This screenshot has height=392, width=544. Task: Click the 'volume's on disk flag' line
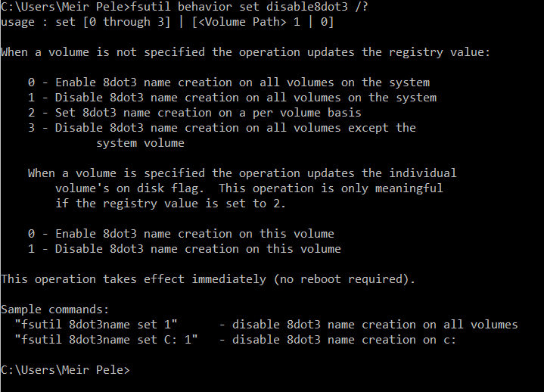249,188
